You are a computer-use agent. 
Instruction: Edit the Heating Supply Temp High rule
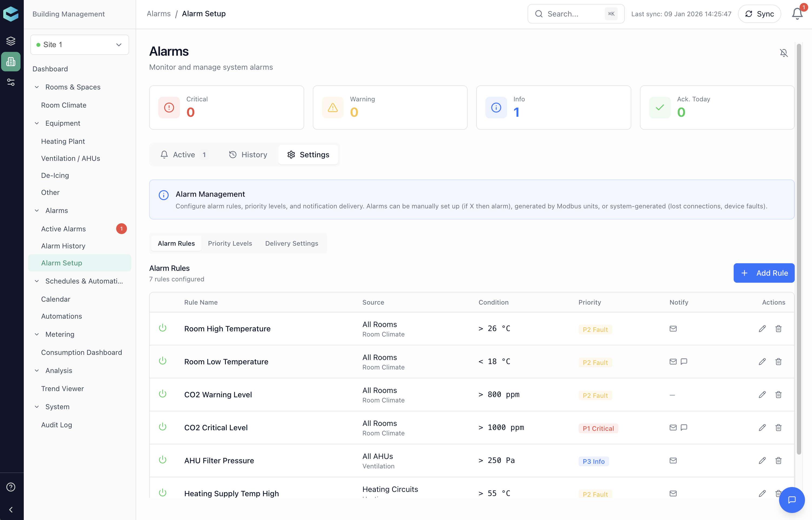[x=762, y=493]
